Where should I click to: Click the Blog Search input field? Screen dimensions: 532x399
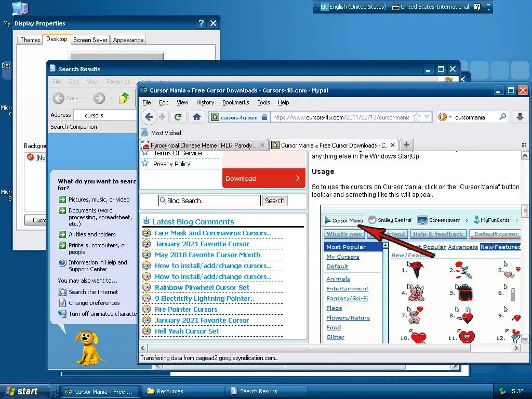coord(209,201)
